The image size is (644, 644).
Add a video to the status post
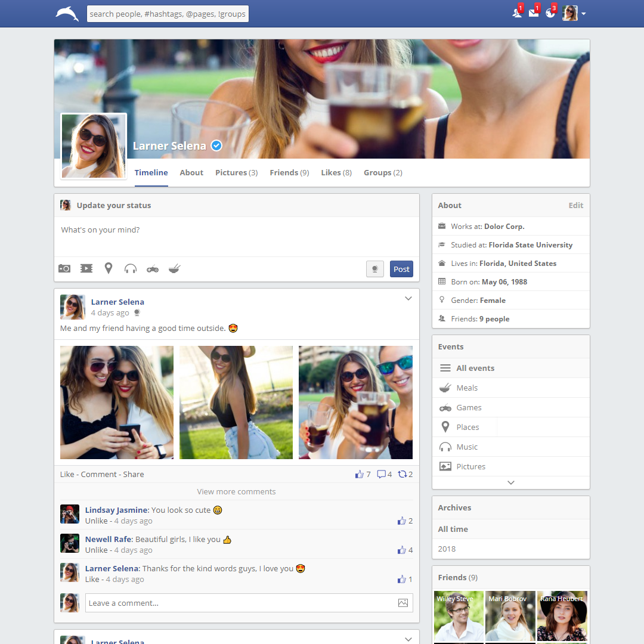86,268
